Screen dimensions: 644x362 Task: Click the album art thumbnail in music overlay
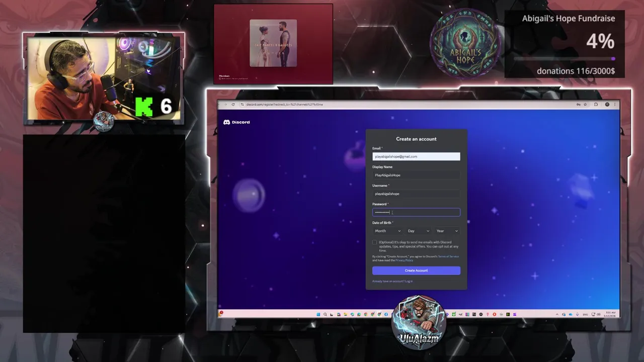pyautogui.click(x=273, y=43)
